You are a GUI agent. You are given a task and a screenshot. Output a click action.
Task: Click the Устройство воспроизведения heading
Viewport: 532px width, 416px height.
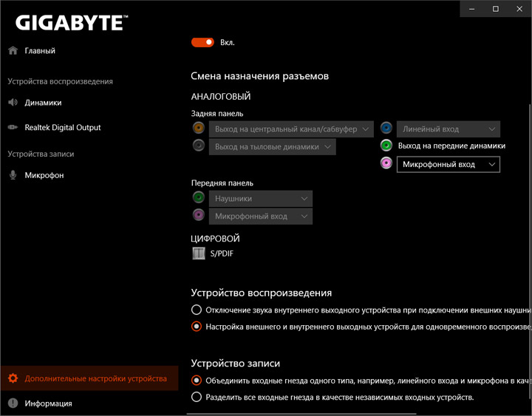pos(262,293)
